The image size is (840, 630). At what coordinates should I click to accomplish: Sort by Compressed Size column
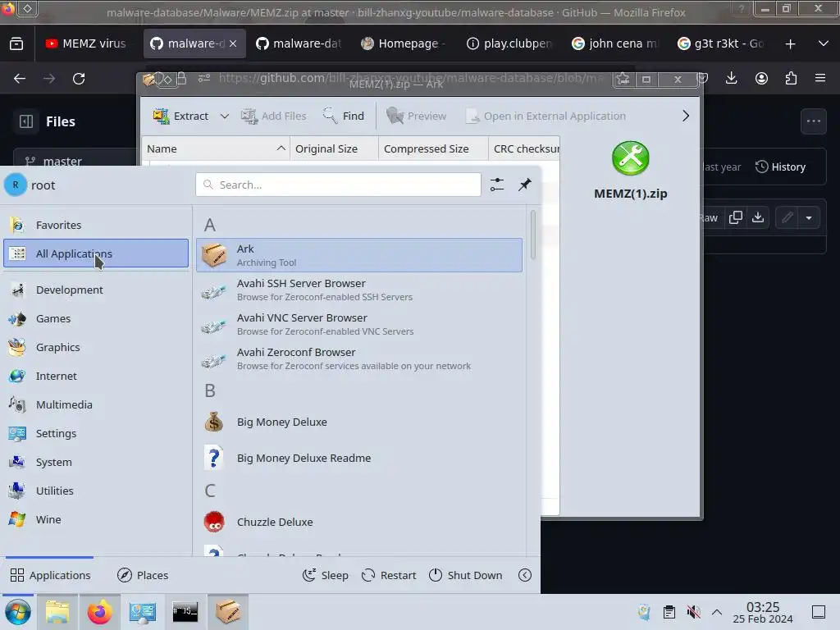(x=433, y=149)
